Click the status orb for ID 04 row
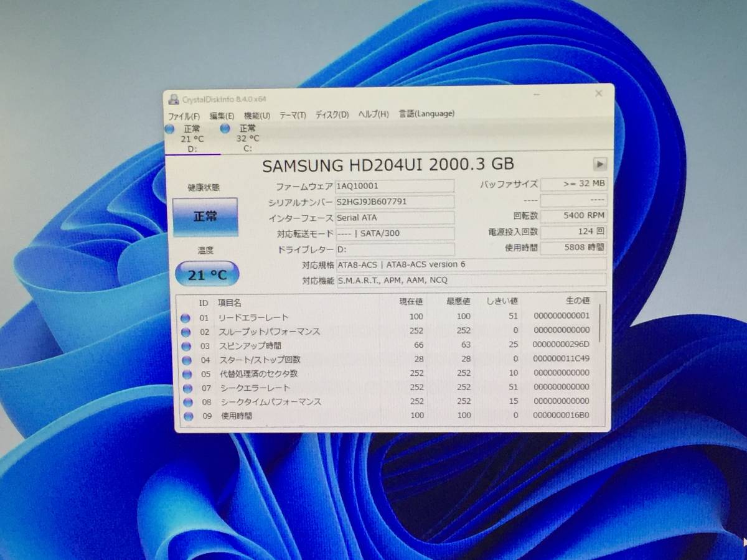This screenshot has height=560, width=747. coord(186,360)
